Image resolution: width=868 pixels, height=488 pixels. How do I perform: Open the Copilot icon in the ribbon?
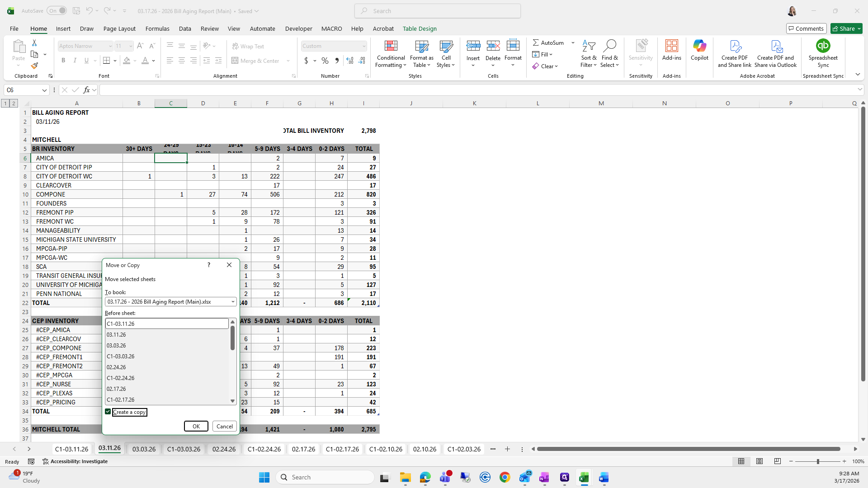(x=699, y=46)
